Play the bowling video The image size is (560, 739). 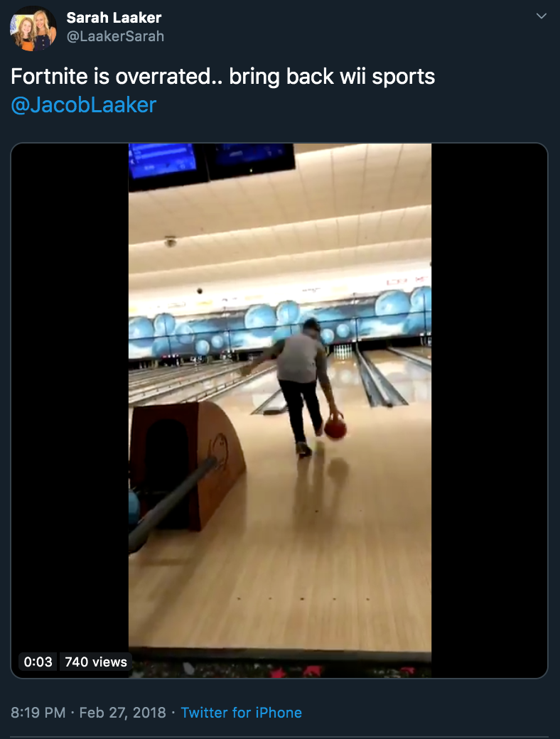tap(279, 410)
